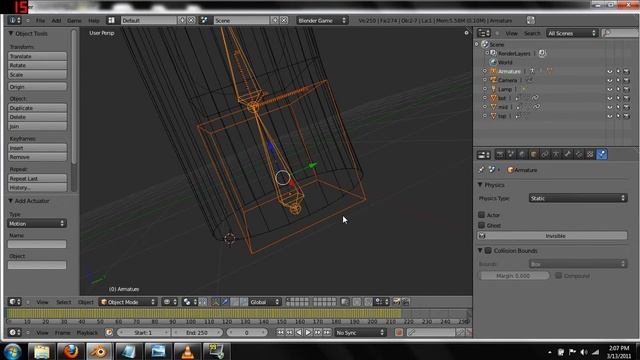Open Windows Explorer folder from taskbar
This screenshot has height=360, width=640.
(x=42, y=351)
